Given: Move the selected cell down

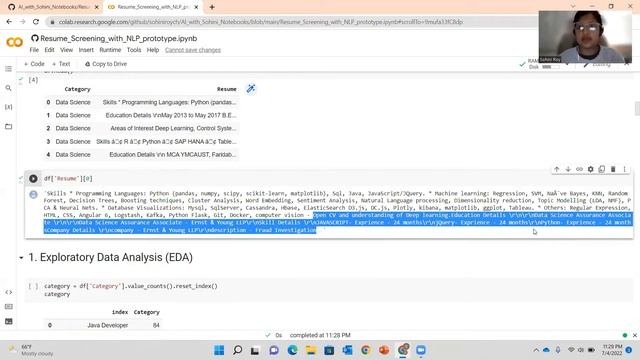Looking at the screenshot, I should [x=568, y=169].
